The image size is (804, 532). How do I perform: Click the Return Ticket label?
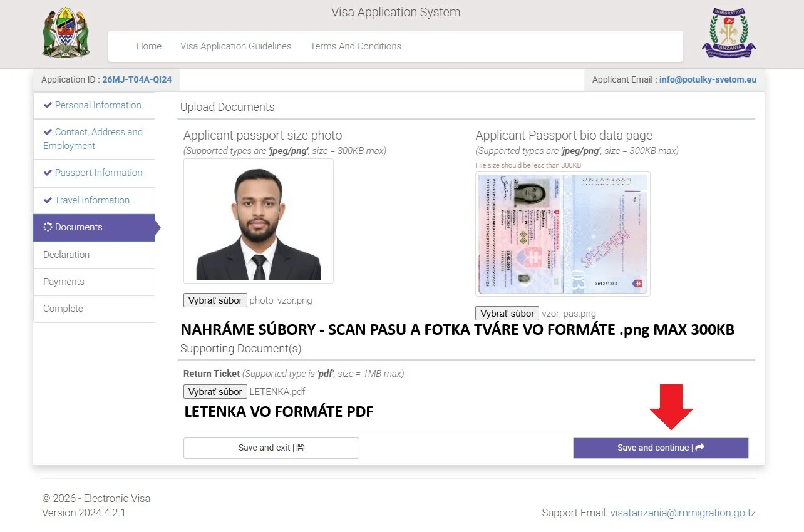pyautogui.click(x=212, y=374)
